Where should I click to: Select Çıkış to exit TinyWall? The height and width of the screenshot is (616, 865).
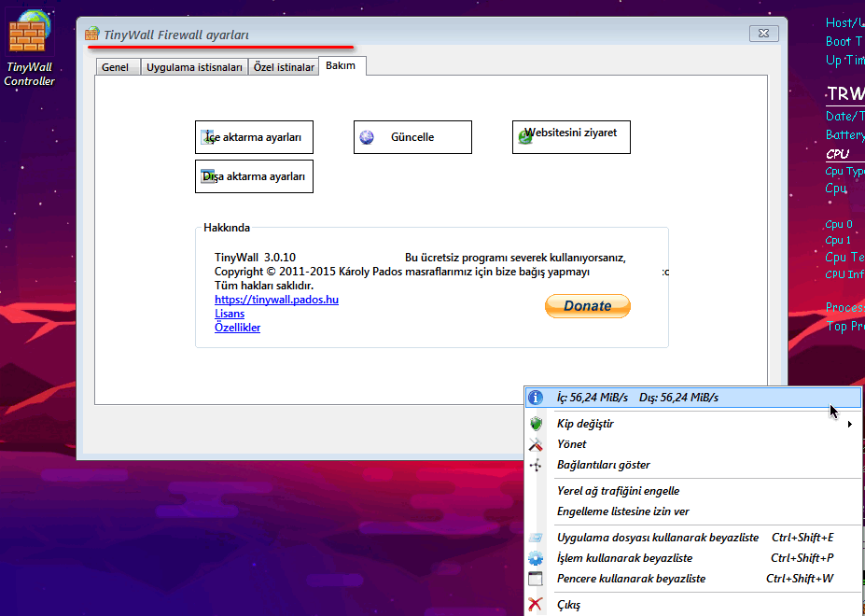[693, 605]
